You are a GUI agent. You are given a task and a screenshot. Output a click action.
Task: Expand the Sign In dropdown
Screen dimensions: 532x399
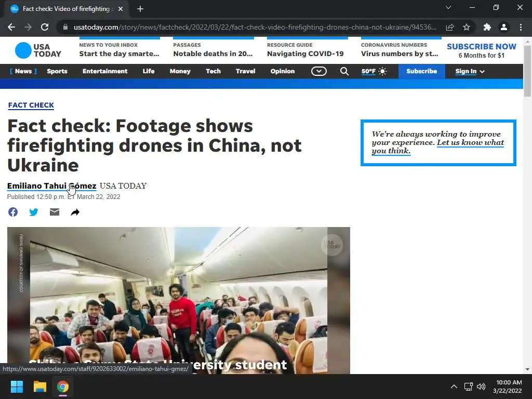pos(470,71)
